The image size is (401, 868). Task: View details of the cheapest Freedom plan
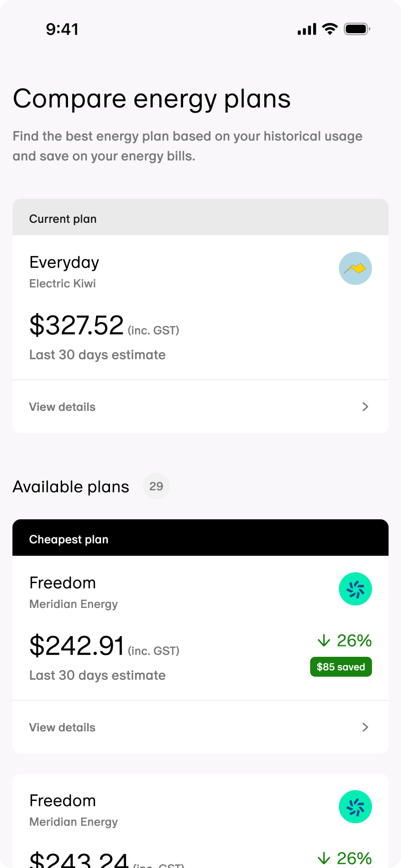pos(62,728)
